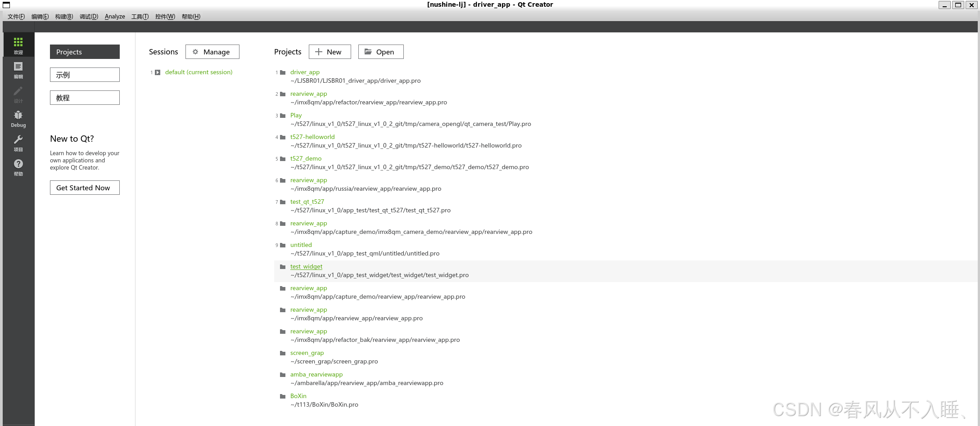Screen dimensions: 980x426
Task: Open the test_qt_t527 project link
Action: tap(307, 202)
